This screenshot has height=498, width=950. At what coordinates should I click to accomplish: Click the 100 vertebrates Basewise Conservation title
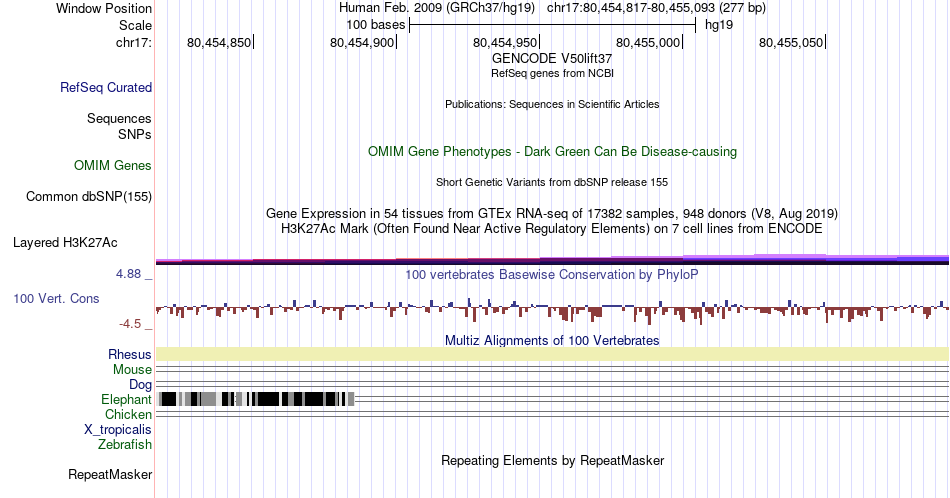point(552,274)
